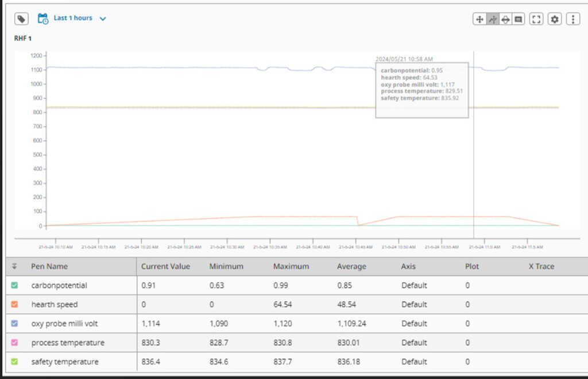The image size is (588, 379).
Task: Activate the trace cursor tool
Action: coord(493,19)
